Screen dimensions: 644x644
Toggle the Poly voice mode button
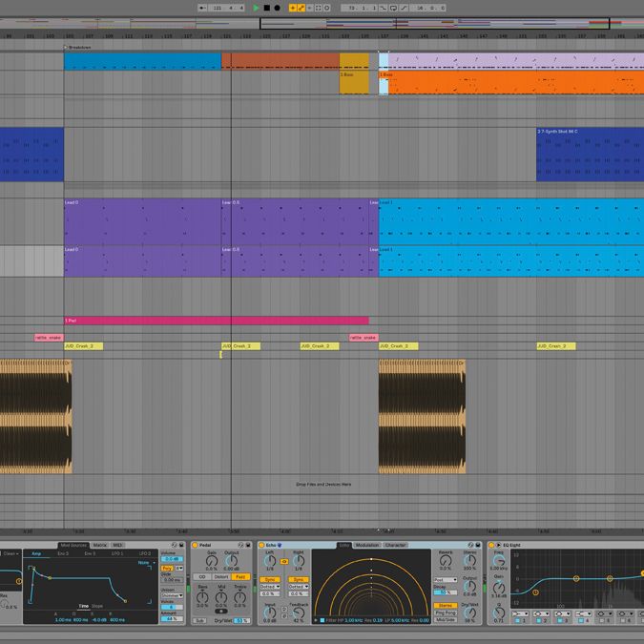(x=167, y=568)
